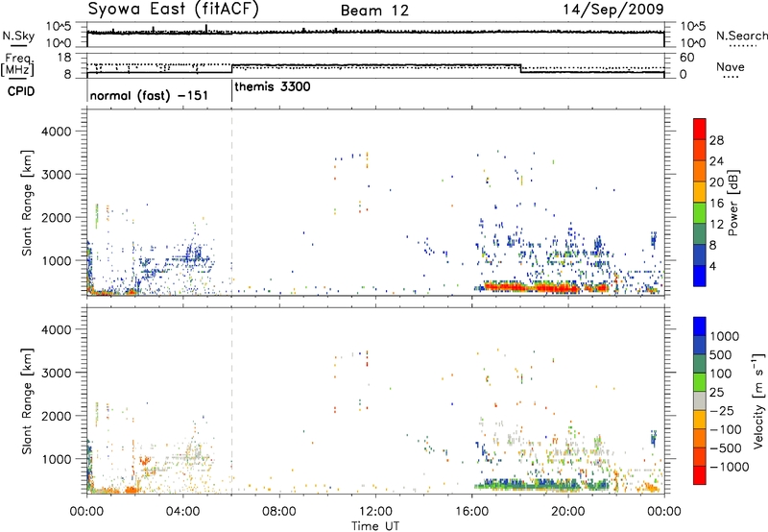Click the "12" label on Power colorbar
768x532 pixels.
[716, 225]
